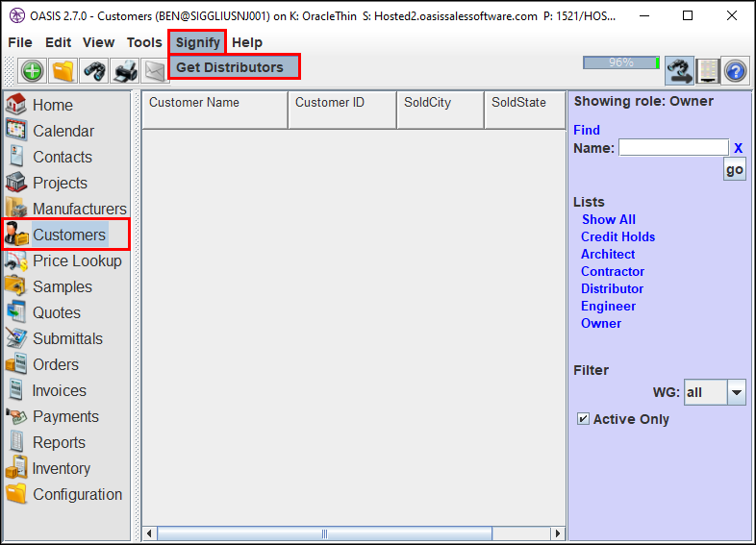
Task: Open Price Lookup in the sidebar
Action: [63, 260]
